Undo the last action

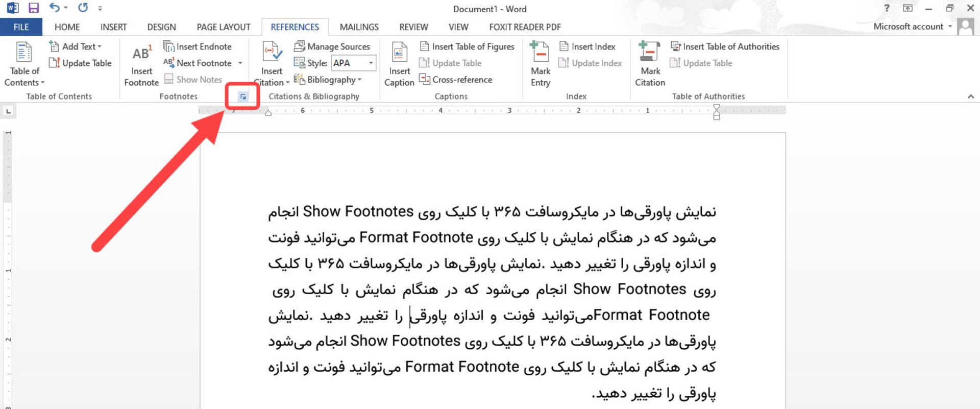(54, 8)
